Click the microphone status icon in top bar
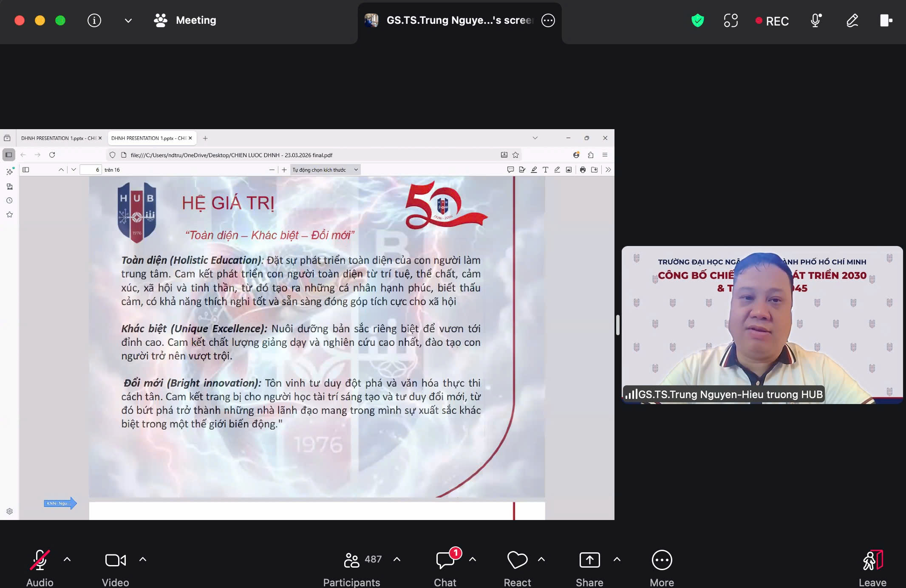 tap(815, 20)
